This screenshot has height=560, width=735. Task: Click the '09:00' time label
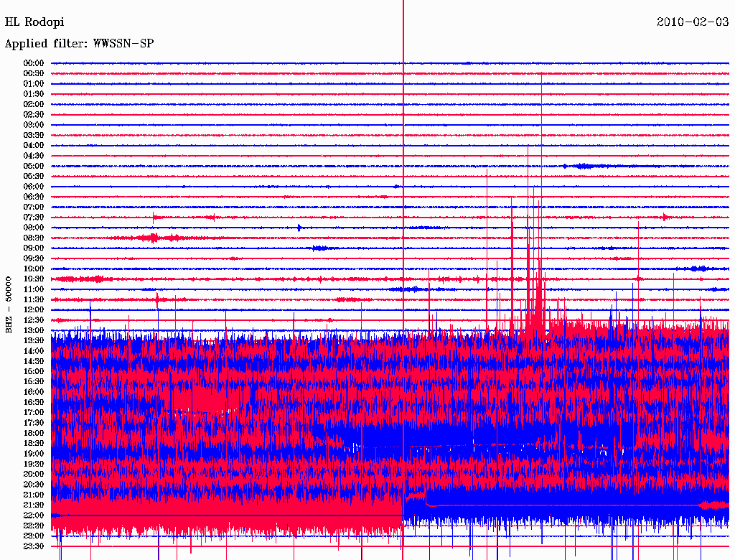(x=34, y=248)
